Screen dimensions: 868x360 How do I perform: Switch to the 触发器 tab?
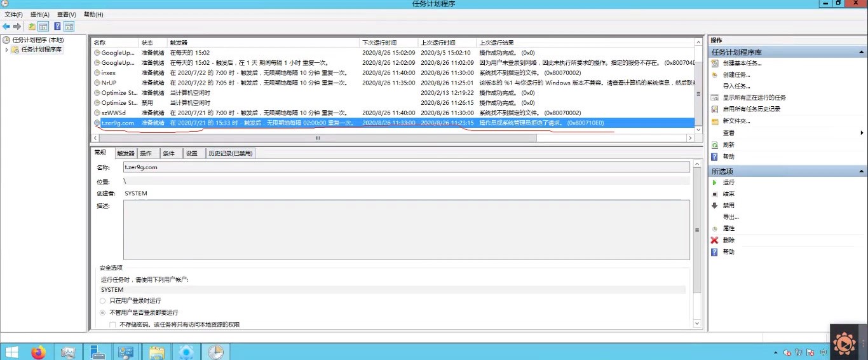126,153
